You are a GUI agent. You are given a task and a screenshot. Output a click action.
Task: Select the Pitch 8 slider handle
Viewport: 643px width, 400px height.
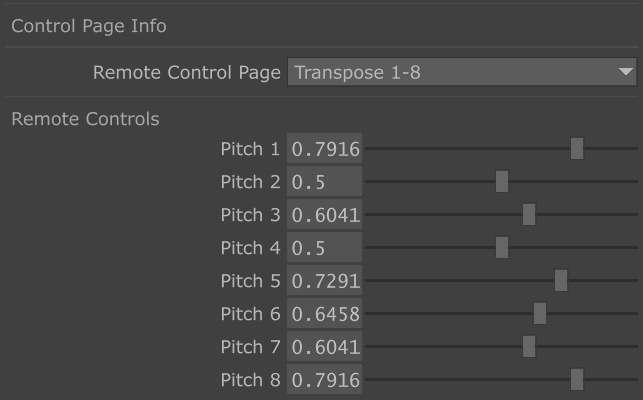[x=577, y=380]
